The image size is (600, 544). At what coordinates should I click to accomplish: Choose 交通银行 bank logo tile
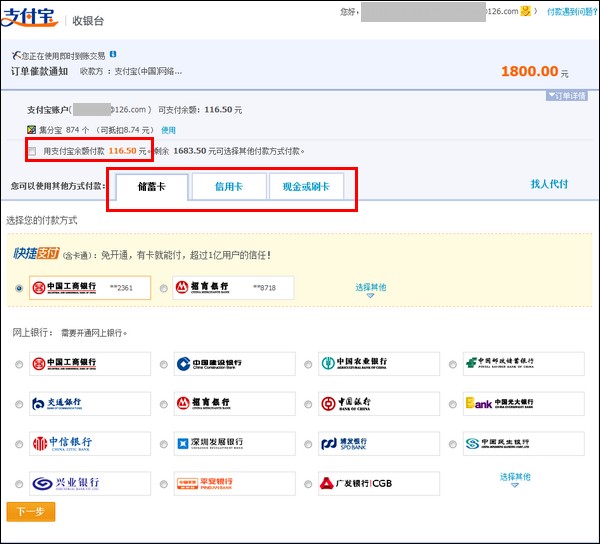[x=90, y=404]
